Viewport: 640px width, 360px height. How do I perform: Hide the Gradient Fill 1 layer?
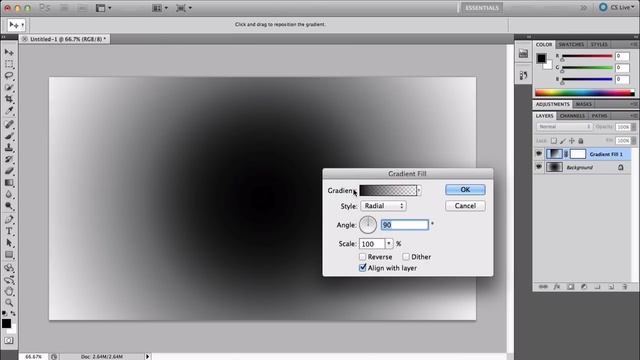click(539, 154)
